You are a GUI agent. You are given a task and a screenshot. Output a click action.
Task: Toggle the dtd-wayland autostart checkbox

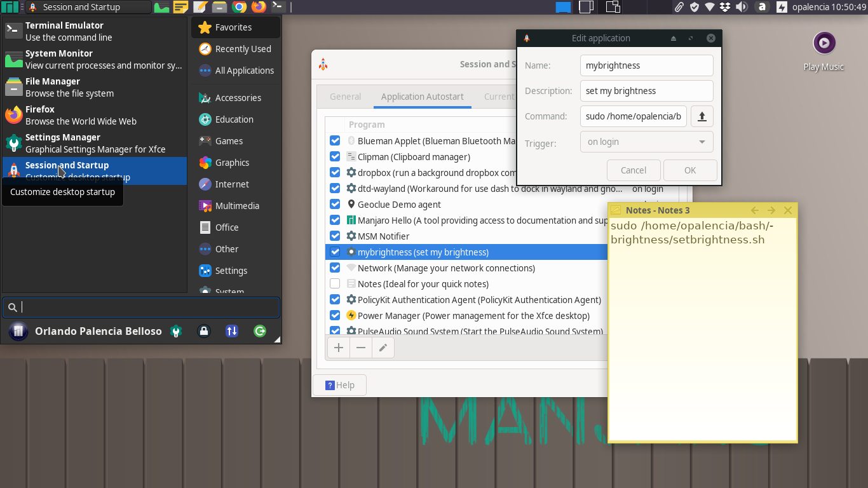(335, 188)
